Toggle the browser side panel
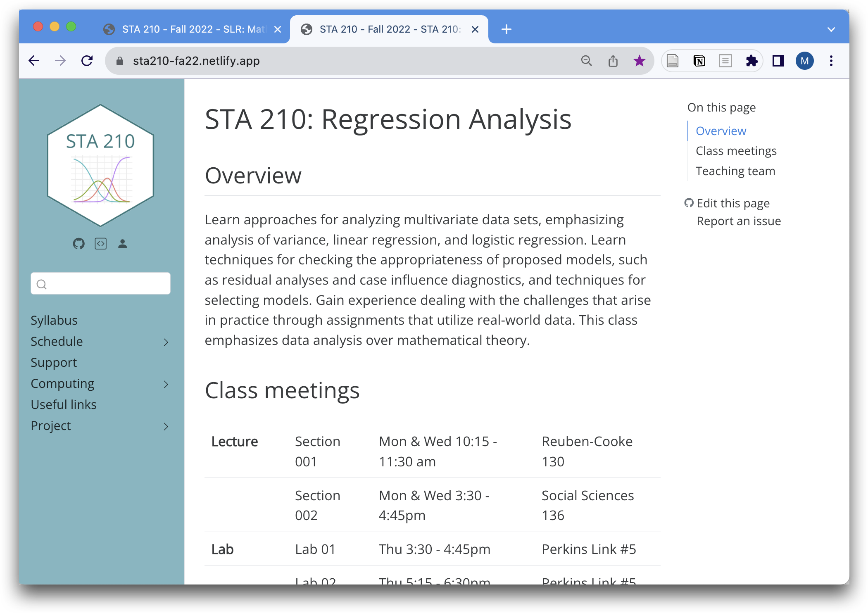868x613 pixels. click(x=778, y=61)
